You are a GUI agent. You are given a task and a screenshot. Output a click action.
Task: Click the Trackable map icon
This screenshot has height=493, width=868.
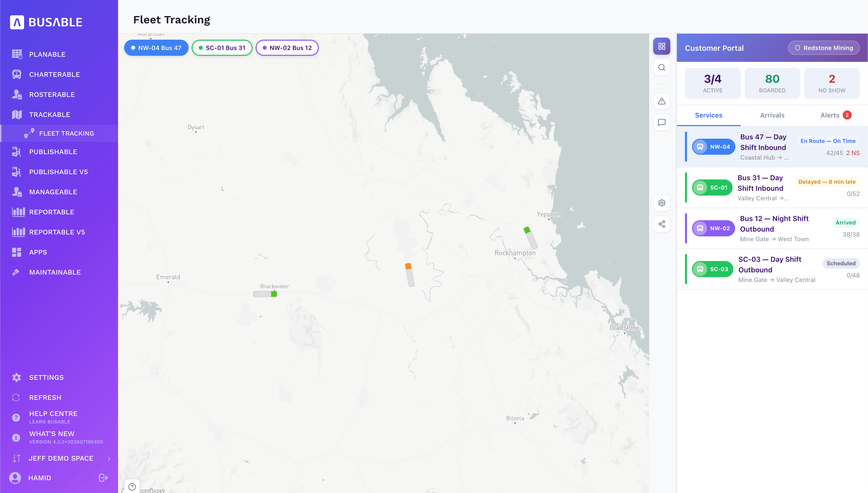pos(17,114)
